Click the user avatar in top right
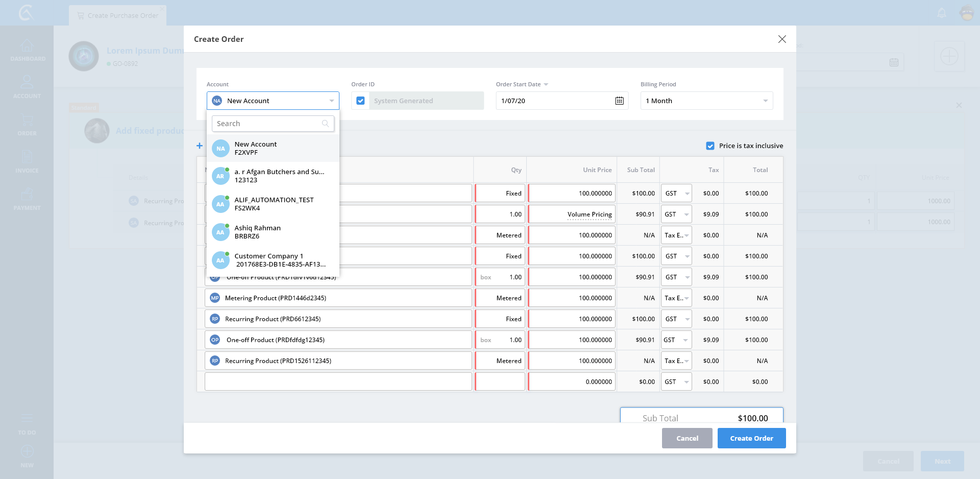The width and height of the screenshot is (980, 479). point(967,13)
